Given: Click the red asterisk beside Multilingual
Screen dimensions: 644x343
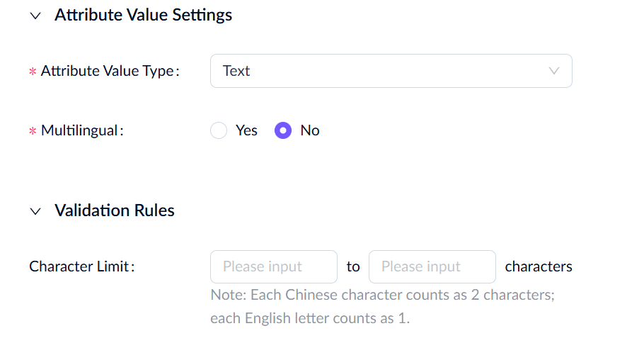Looking at the screenshot, I should tap(33, 131).
